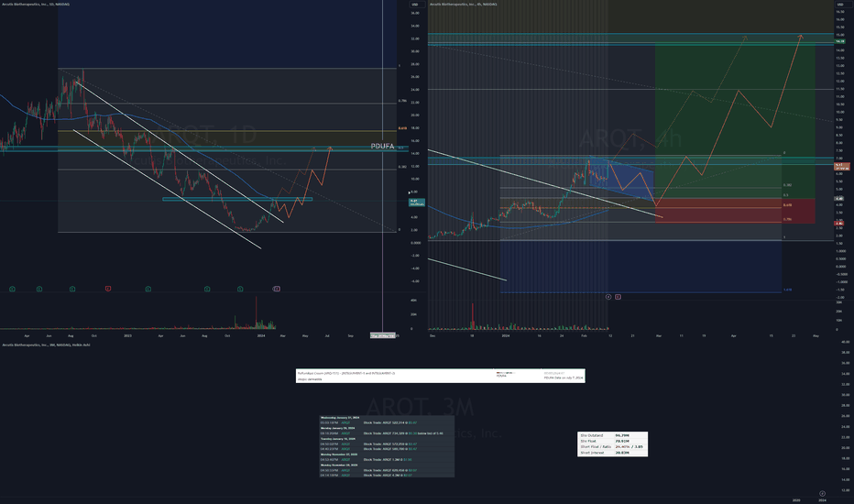Select the 1.618 Fib extension label on 4h chart
The height and width of the screenshot is (504, 854).
tap(787, 290)
